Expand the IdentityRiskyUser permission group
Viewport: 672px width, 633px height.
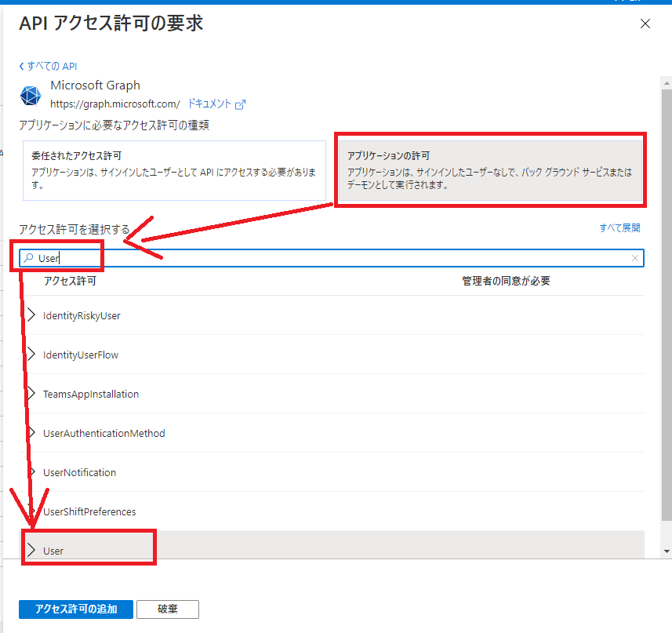(32, 315)
